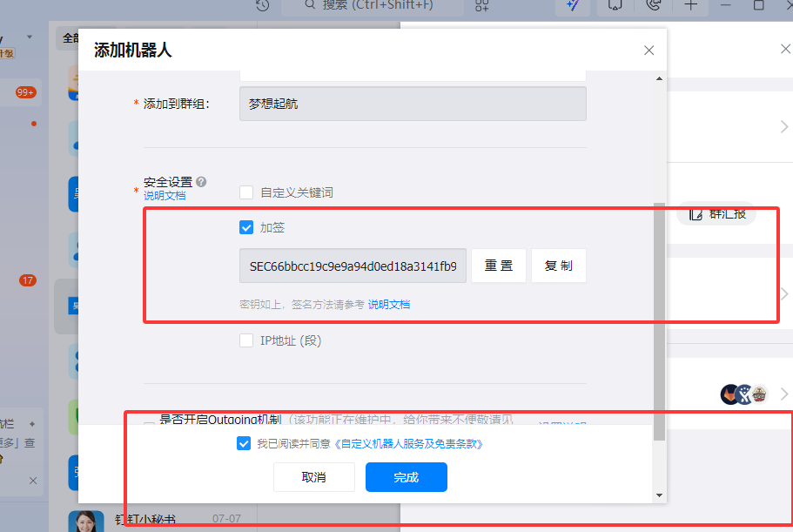Open 说明文档 link under 安全设置
Image resolution: width=793 pixels, height=532 pixels.
pos(165,196)
